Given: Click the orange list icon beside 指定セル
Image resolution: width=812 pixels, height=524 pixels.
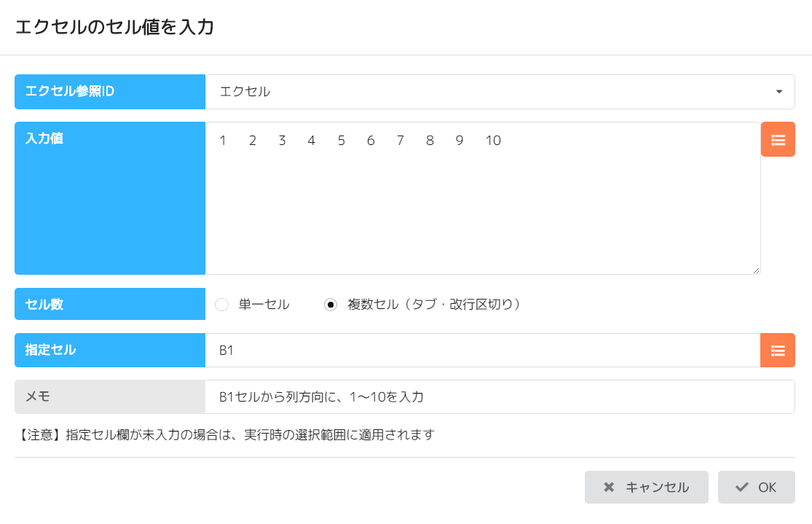Looking at the screenshot, I should [778, 351].
